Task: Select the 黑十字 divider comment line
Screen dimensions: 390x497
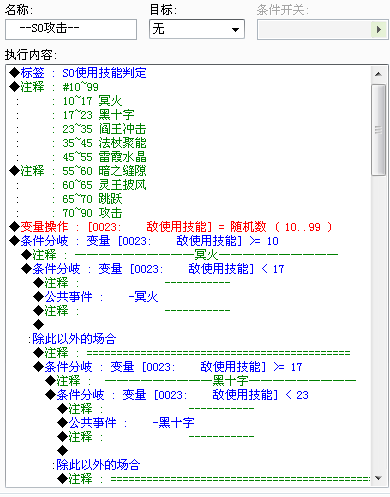Action: coord(201,381)
